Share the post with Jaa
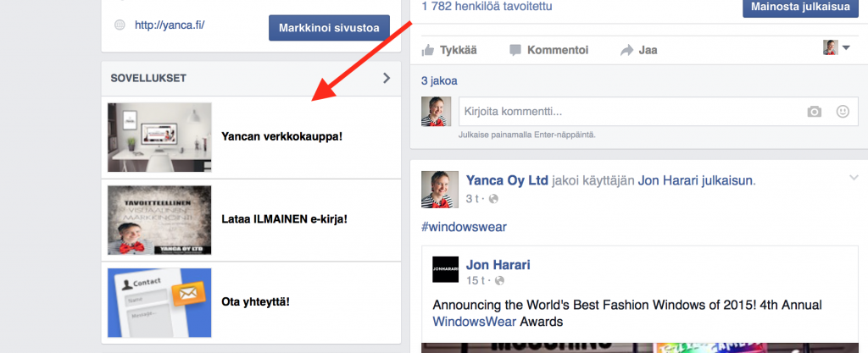This screenshot has width=868, height=353. (x=639, y=50)
